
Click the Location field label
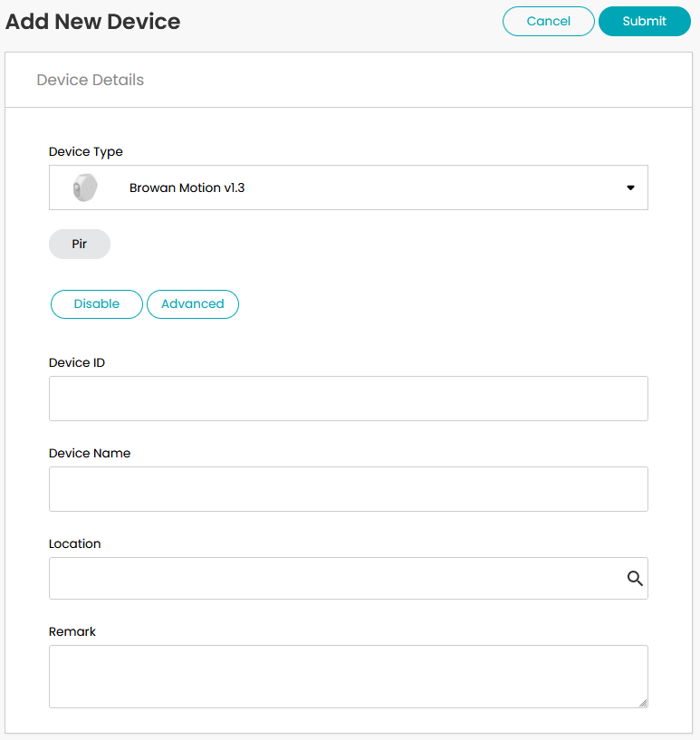[x=75, y=543]
